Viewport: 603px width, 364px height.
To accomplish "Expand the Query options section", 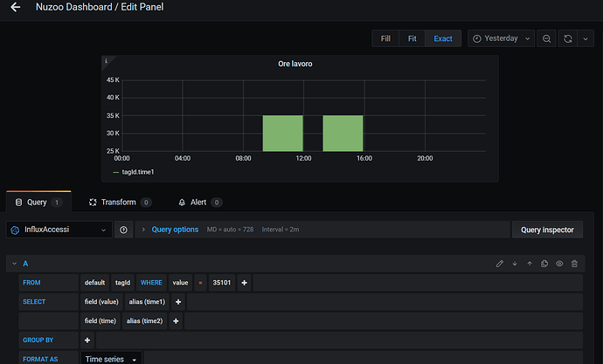I will 175,230.
